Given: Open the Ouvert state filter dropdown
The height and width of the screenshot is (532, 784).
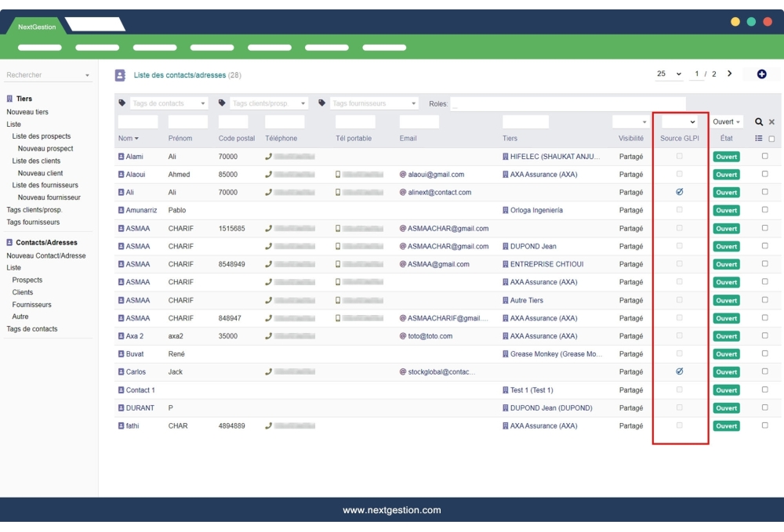Looking at the screenshot, I should [725, 121].
